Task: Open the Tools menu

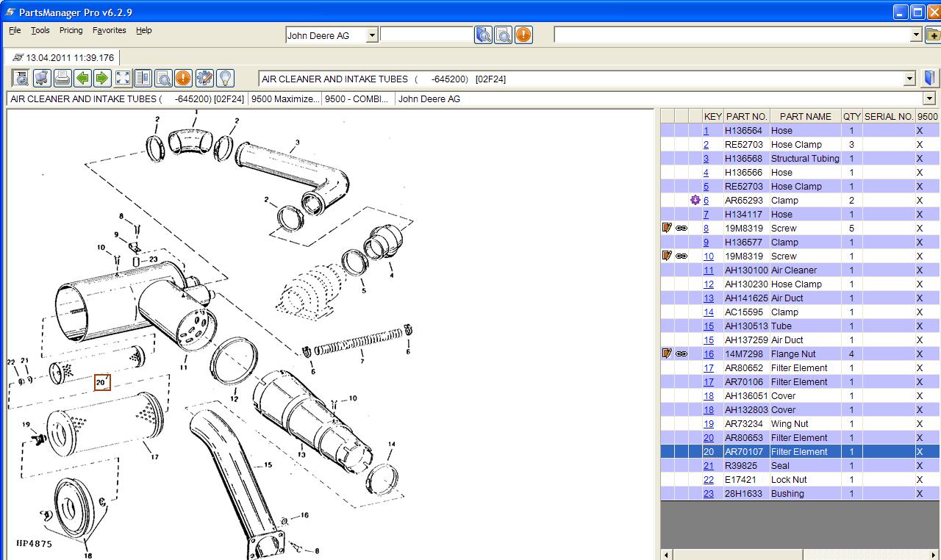Action: [x=40, y=30]
